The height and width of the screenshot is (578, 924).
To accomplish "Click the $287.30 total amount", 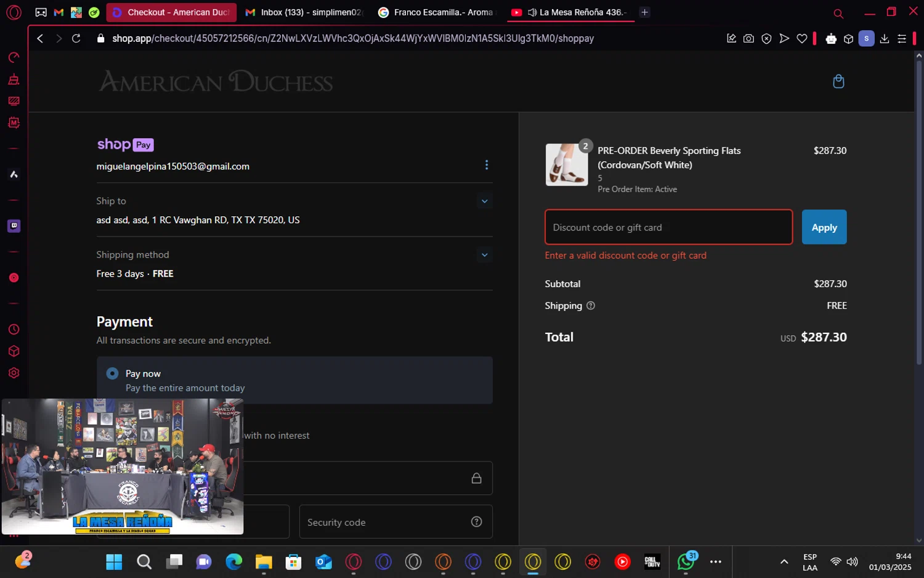I will (x=824, y=337).
